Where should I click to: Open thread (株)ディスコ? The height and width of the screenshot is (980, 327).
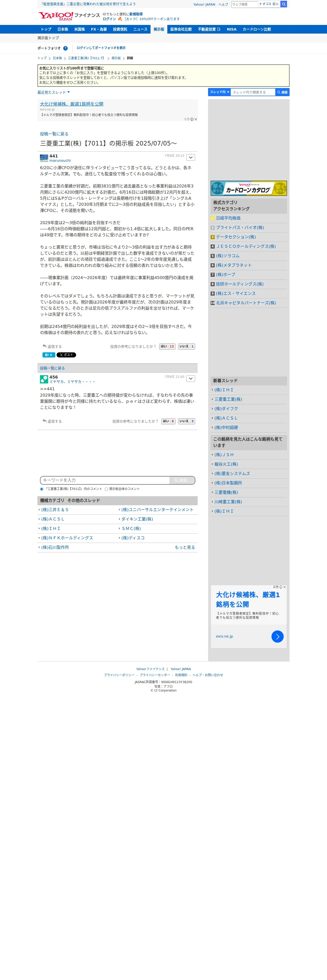(x=133, y=538)
